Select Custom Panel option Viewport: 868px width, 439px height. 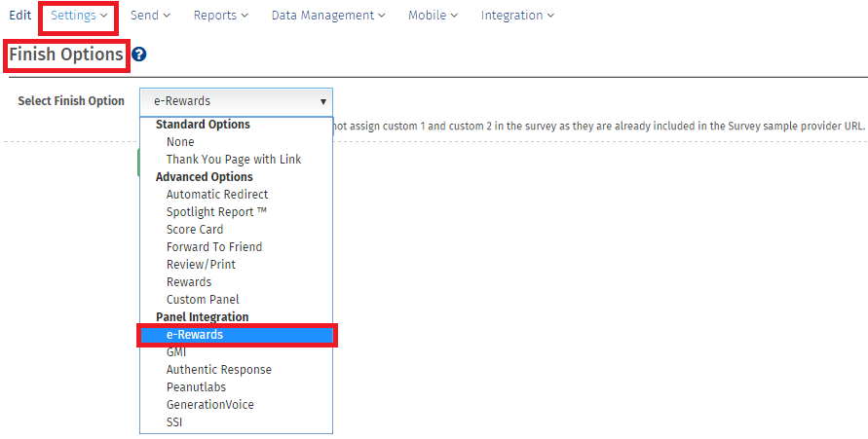click(203, 300)
